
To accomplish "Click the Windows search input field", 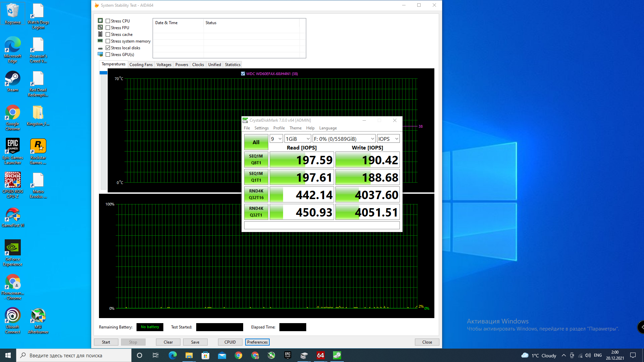I will pyautogui.click(x=74, y=355).
